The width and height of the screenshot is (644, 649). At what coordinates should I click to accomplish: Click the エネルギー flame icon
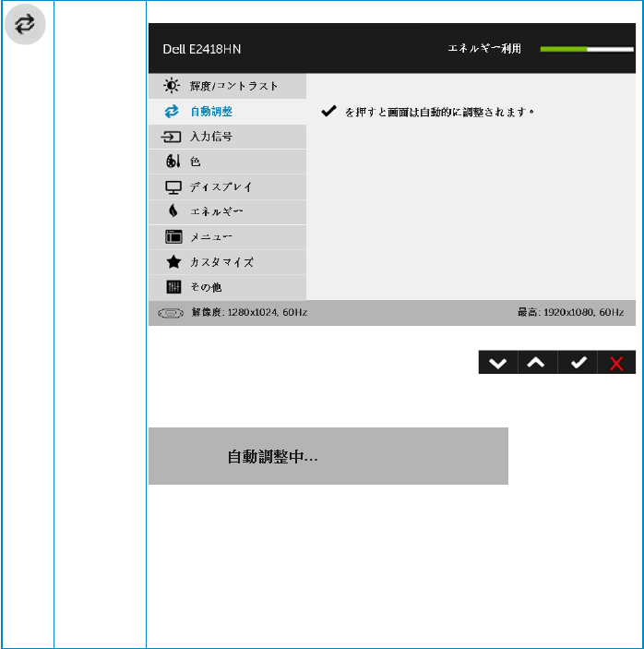(x=173, y=211)
